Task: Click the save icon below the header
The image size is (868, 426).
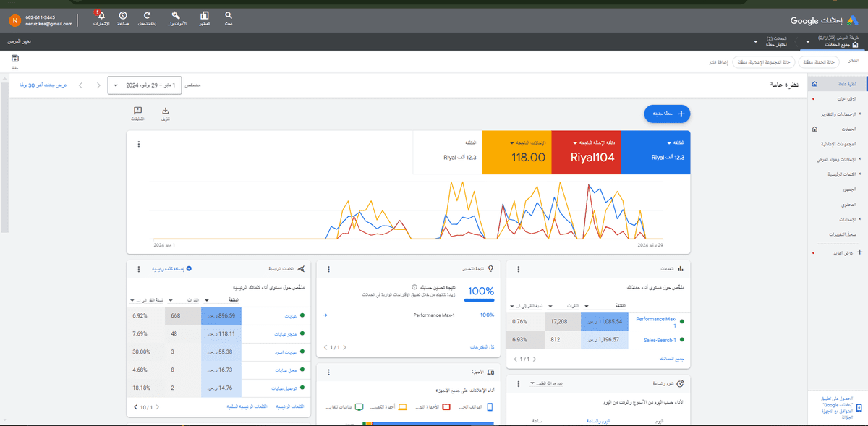Action: click(x=14, y=58)
